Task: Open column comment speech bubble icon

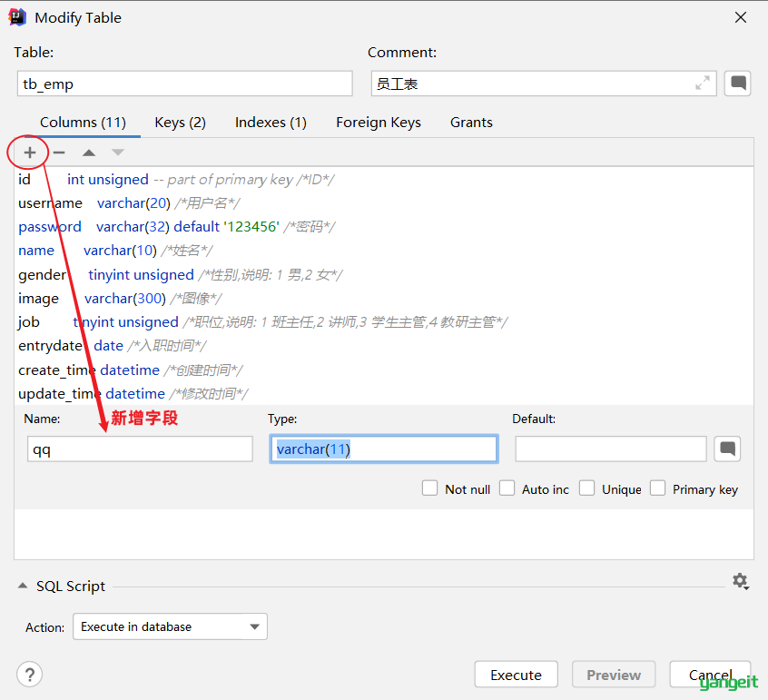Action: [x=727, y=449]
